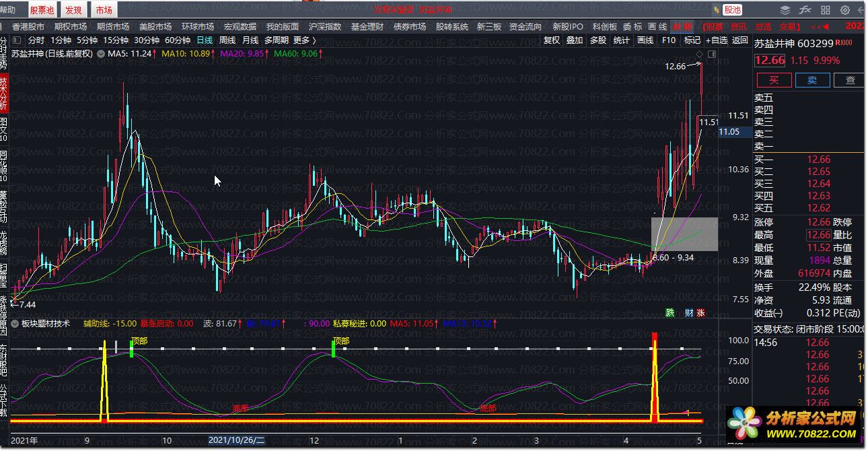This screenshot has width=868, height=451.
Task: Click the 资讯 link in red top bar
Action: (x=738, y=27)
